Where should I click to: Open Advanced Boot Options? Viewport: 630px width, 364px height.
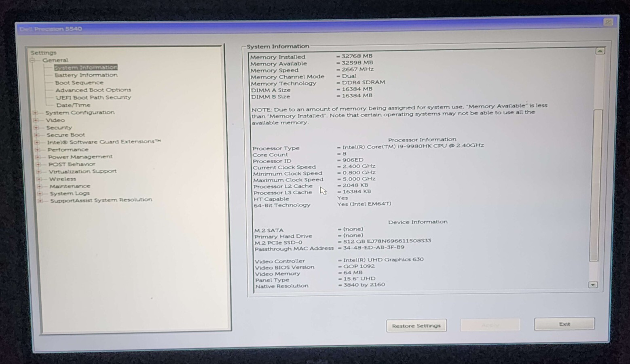pos(93,90)
